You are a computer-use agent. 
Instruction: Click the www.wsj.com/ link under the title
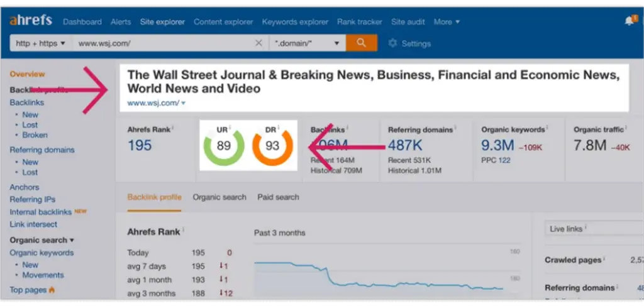[x=153, y=104]
